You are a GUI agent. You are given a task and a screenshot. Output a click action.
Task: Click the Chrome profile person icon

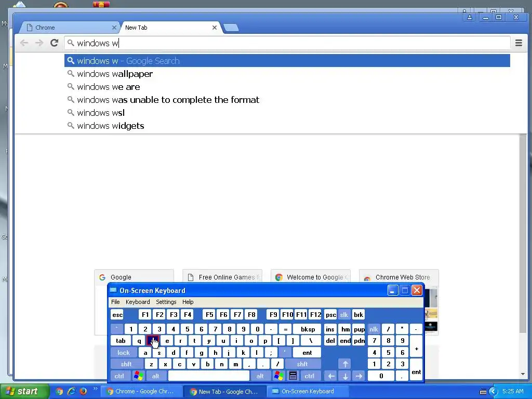coord(470,17)
